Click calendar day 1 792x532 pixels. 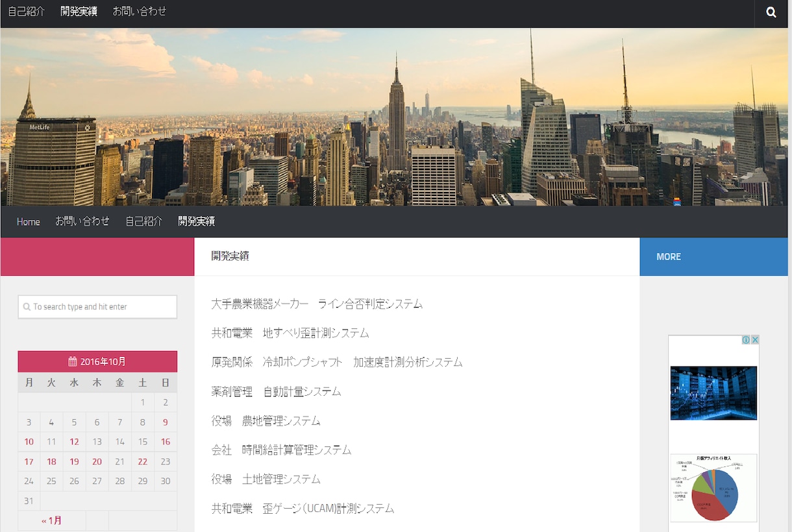143,403
